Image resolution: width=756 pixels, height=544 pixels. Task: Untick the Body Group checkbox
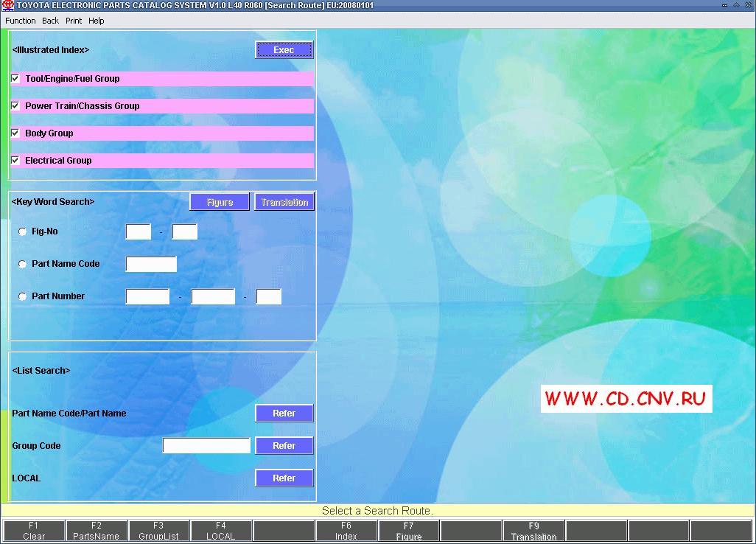pos(15,133)
